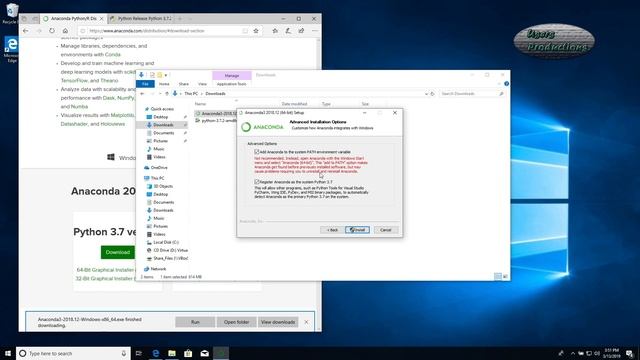Select This PC in Explorer sidebar
Screen dimensions: 640x360
coord(157,178)
